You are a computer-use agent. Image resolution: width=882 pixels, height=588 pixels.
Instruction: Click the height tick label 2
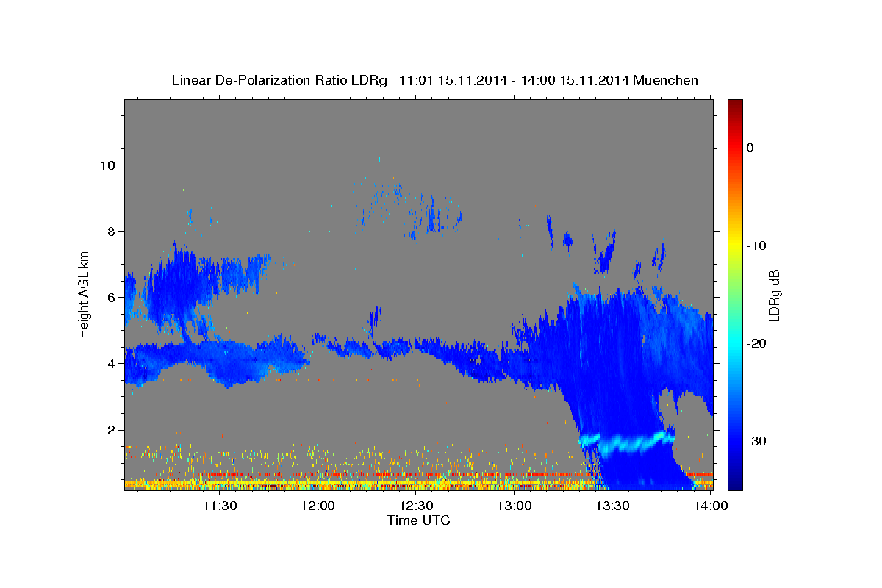tap(111, 430)
